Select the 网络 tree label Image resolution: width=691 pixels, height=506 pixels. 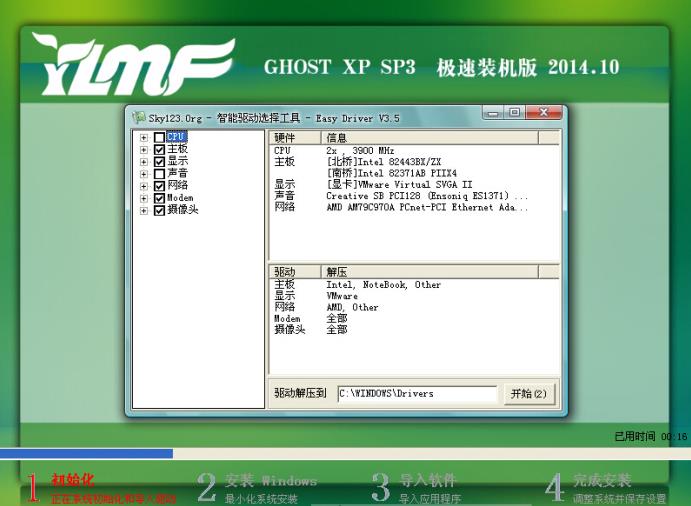178,185
